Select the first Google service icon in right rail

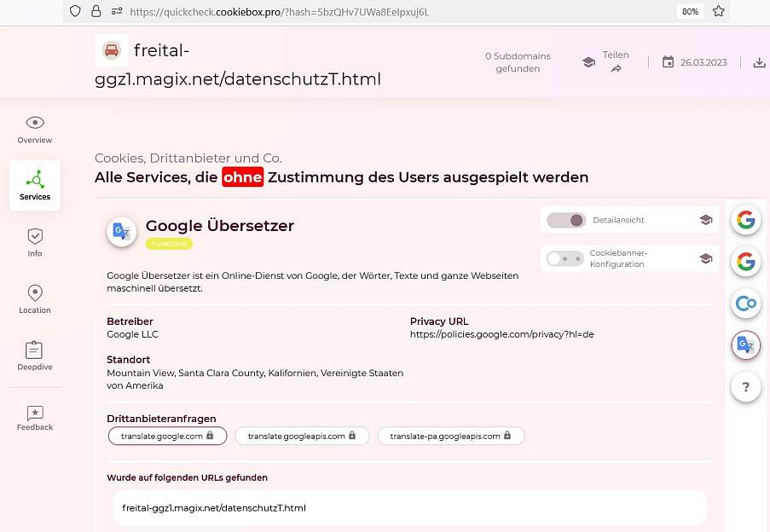click(746, 219)
